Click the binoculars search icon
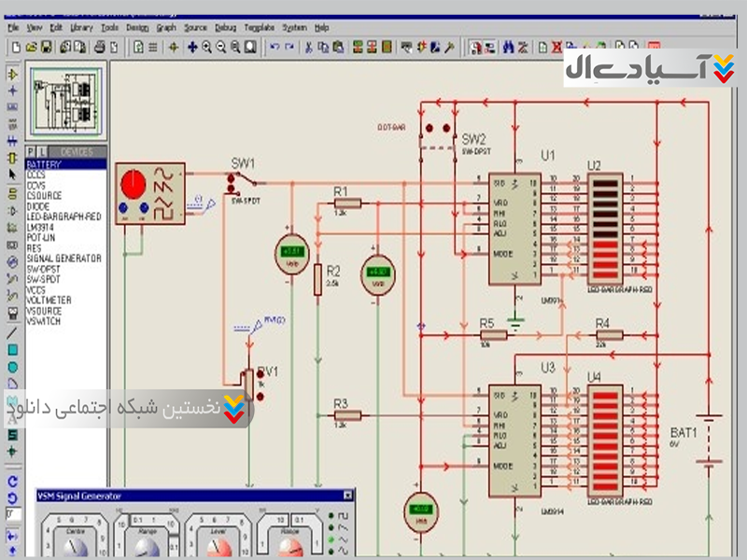Viewport: 747px width, 560px height. point(508,47)
